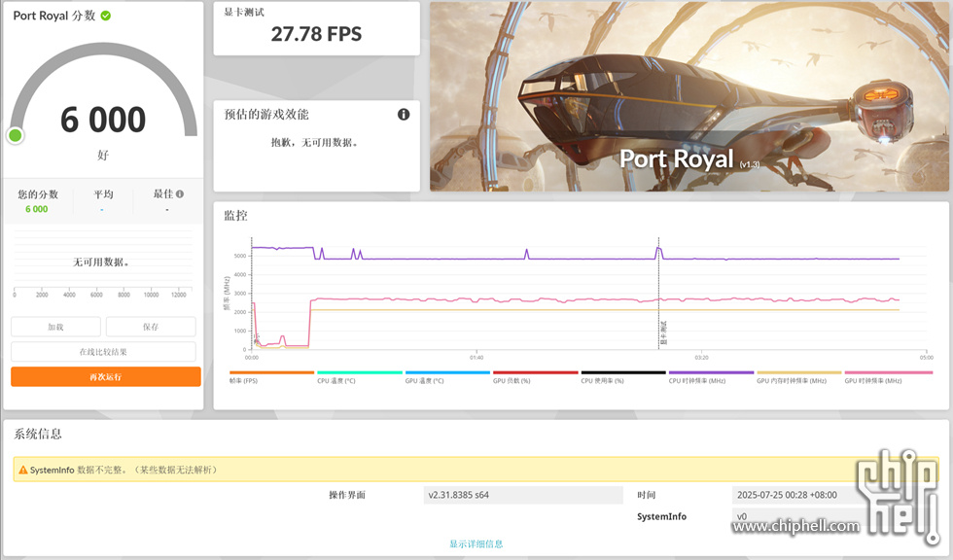The image size is (953, 560).
Task: Click the 6 000 score in gauge
Action: point(103,119)
